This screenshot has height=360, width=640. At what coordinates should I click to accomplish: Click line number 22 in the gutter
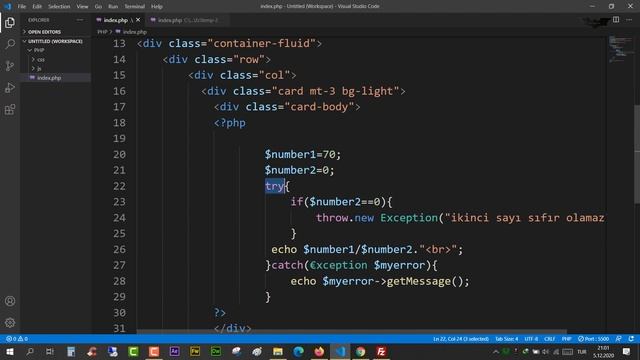[x=119, y=186]
